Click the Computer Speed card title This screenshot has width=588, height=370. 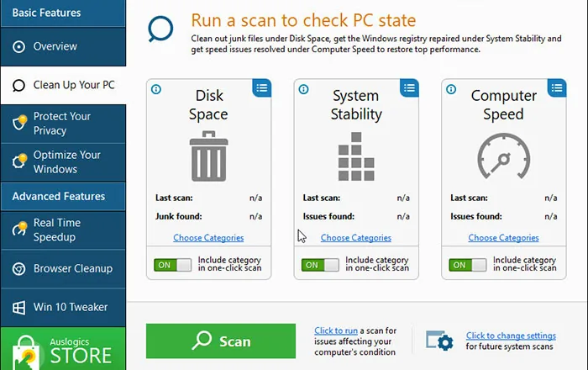coord(504,105)
